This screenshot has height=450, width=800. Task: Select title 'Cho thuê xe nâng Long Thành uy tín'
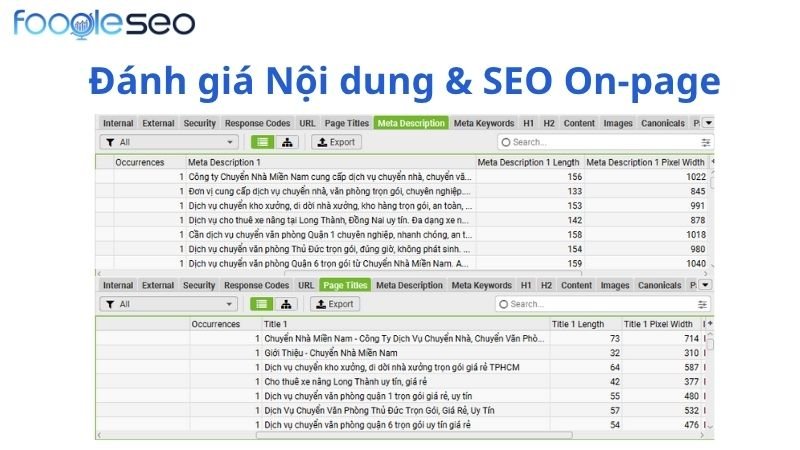[402, 382]
